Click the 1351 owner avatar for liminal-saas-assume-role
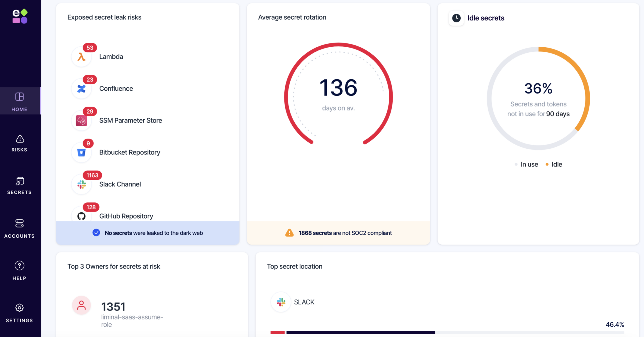Viewport: 644px width, 337px height. coord(81,305)
